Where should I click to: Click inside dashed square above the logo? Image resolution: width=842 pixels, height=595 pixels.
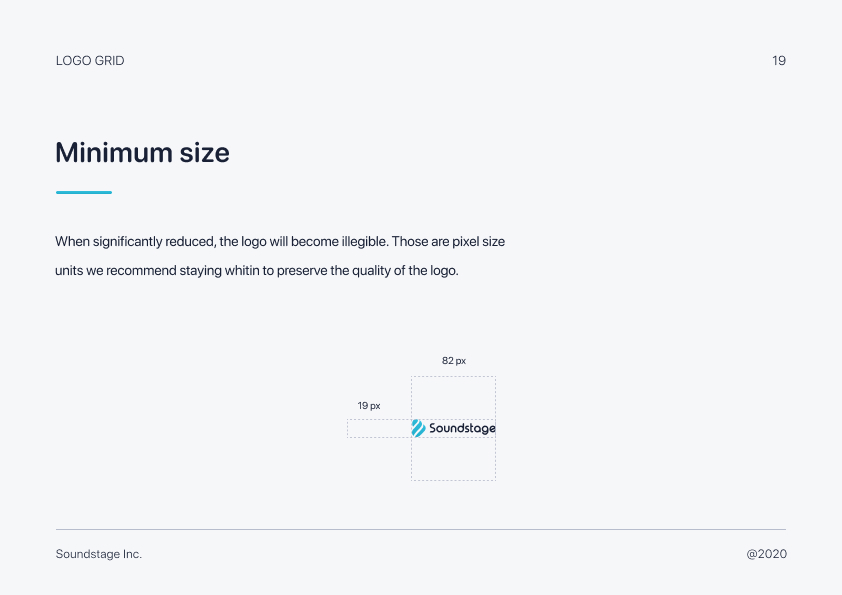[453, 398]
